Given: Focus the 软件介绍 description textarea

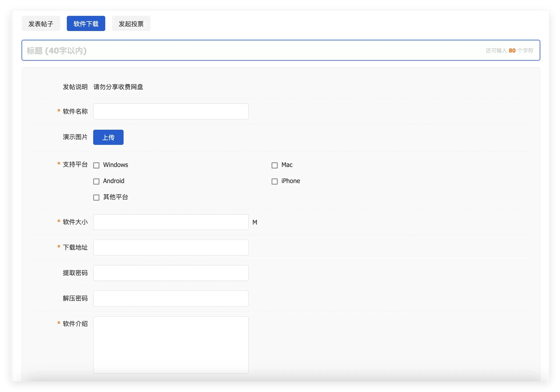Looking at the screenshot, I should coord(171,345).
